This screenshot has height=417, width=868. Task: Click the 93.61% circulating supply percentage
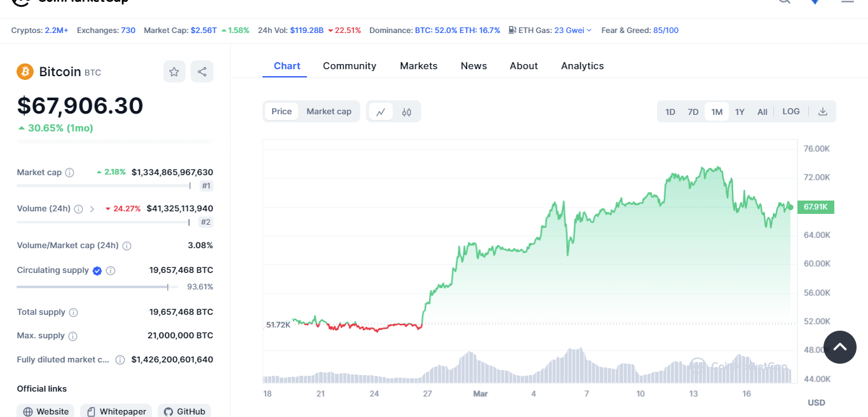tap(200, 287)
